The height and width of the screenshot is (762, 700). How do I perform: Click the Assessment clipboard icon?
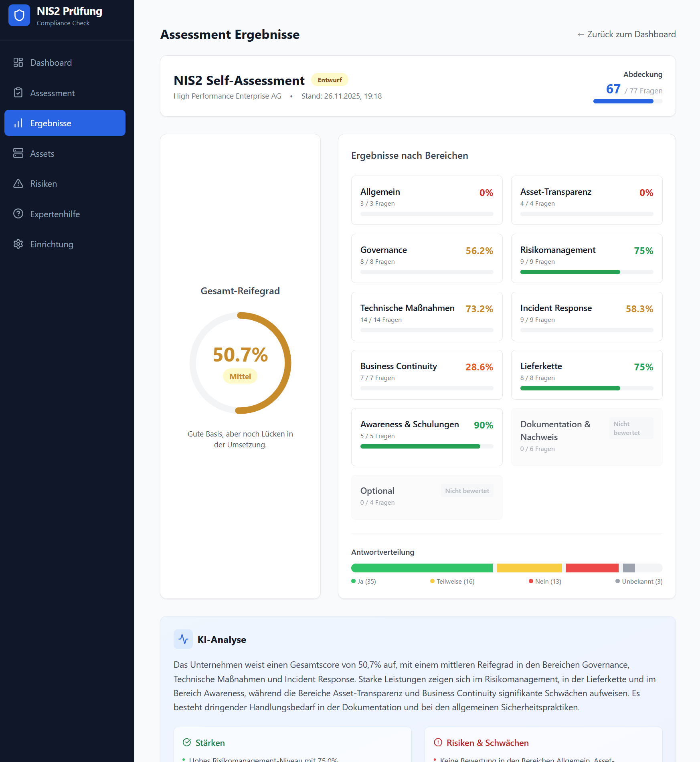(x=18, y=93)
